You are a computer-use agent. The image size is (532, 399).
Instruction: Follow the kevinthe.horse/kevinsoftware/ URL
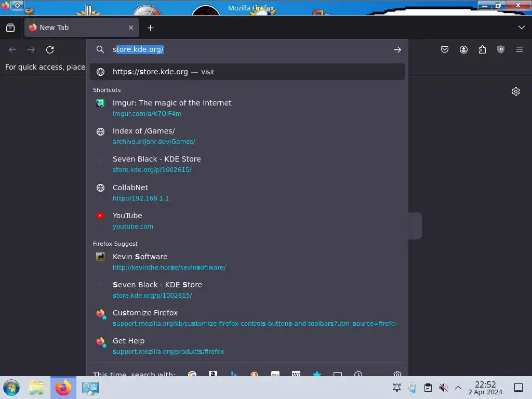click(x=169, y=268)
